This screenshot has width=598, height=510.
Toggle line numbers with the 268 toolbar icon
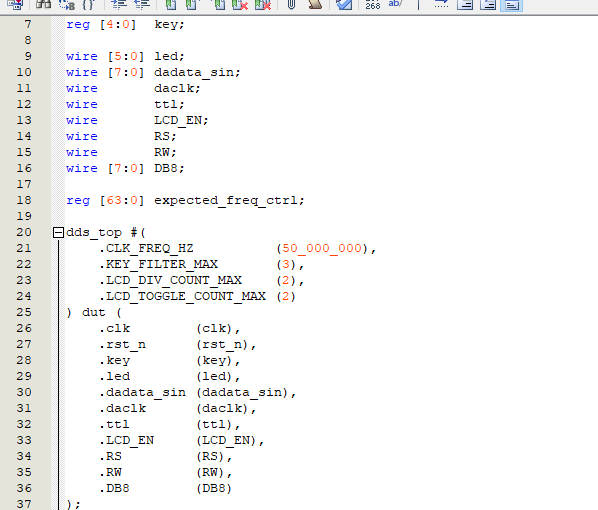(373, 5)
